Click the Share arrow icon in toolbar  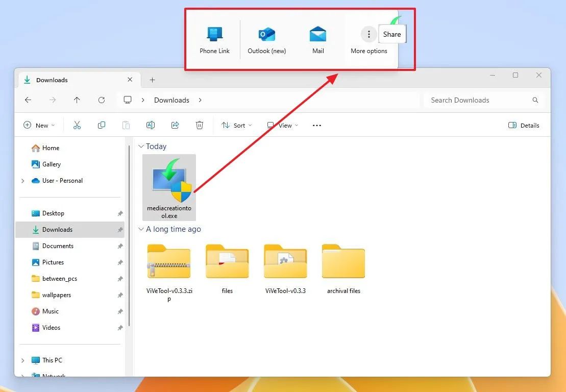[175, 125]
